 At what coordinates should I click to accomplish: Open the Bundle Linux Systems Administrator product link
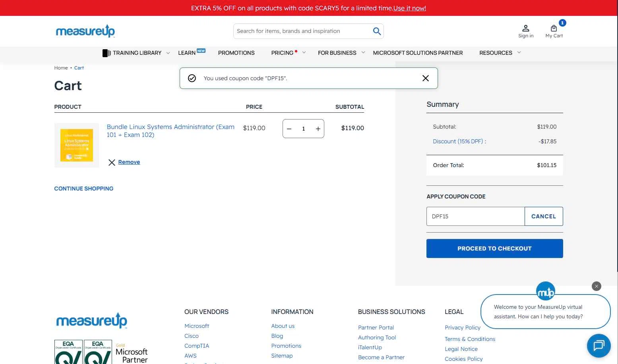tap(170, 131)
